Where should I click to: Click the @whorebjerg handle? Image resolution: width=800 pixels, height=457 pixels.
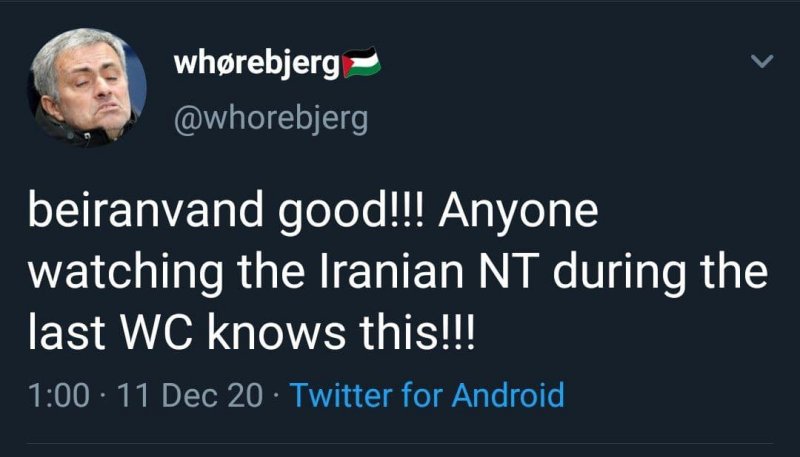271,120
